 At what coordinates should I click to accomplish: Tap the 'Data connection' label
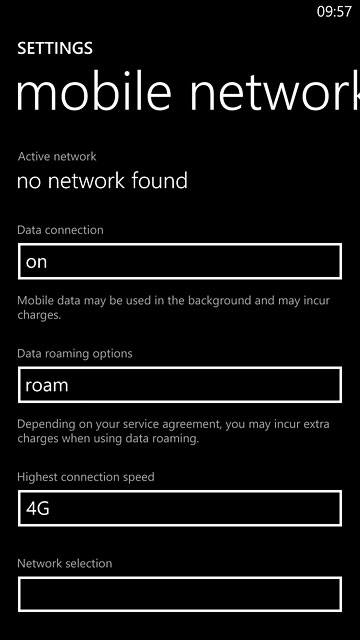60,230
